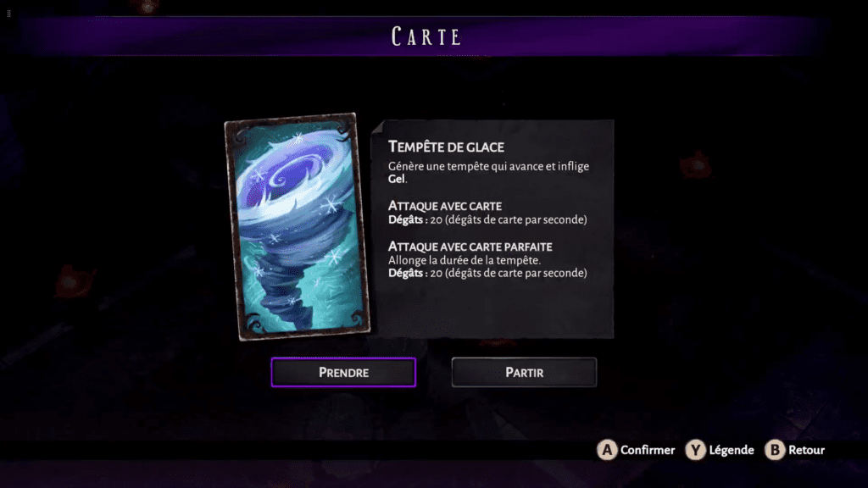868x488 pixels.
Task: Click the Carte title header
Action: coord(426,36)
